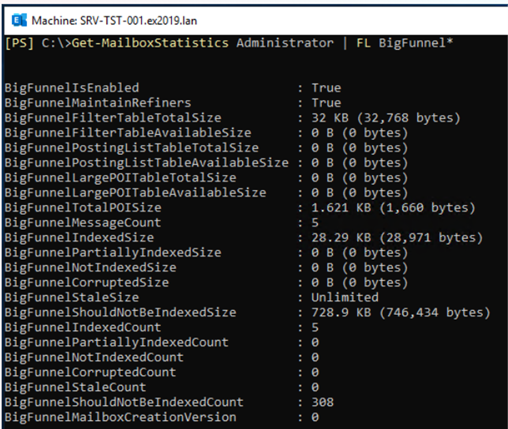Click the 'BigFunnelNotIndexedSize' property name
The width and height of the screenshot is (508, 429).
91,268
